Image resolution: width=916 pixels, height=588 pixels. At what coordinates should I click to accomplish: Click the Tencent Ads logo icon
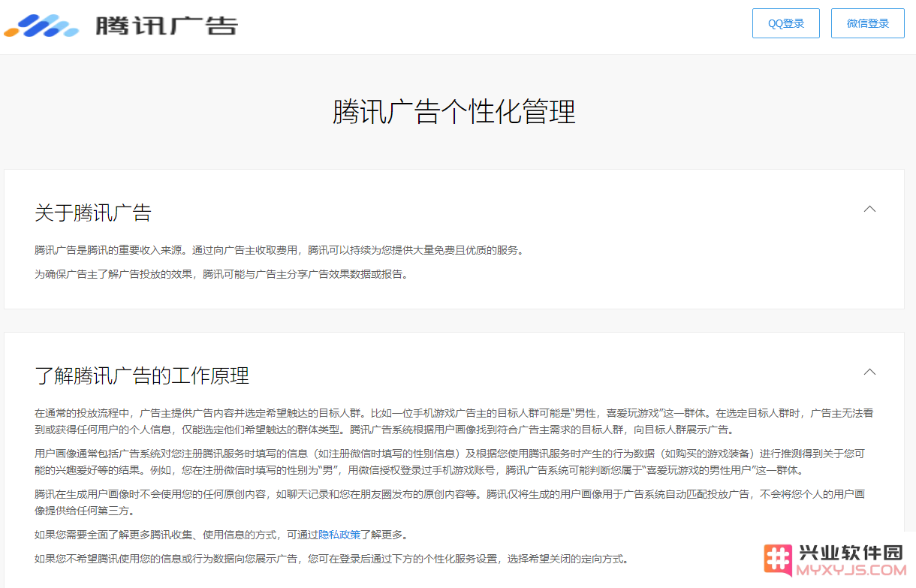point(41,26)
